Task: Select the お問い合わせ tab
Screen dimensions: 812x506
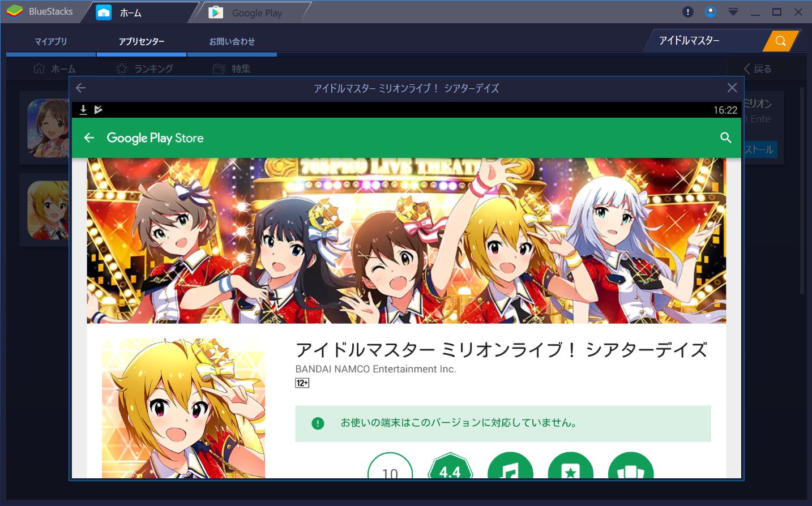Action: pos(232,41)
